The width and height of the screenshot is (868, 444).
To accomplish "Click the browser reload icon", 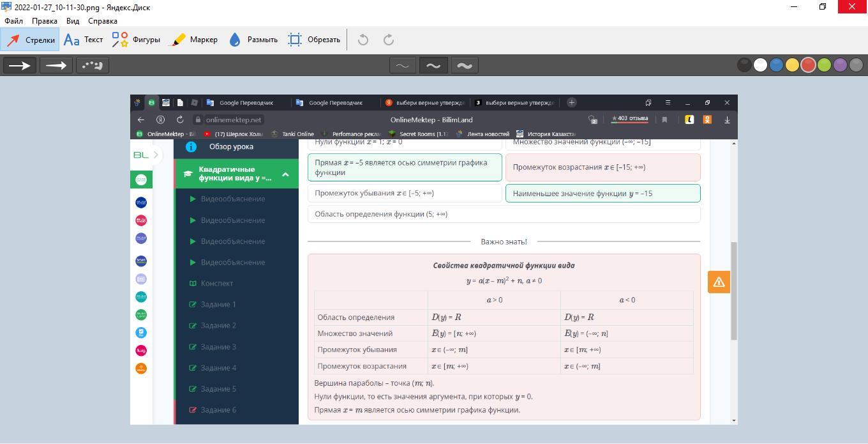I will pos(180,119).
